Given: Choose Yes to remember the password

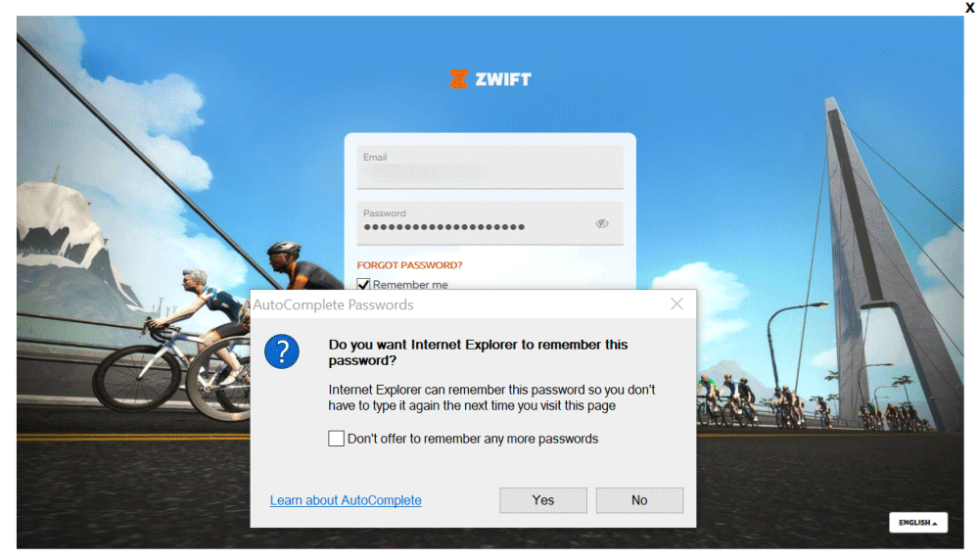Looking at the screenshot, I should 543,500.
